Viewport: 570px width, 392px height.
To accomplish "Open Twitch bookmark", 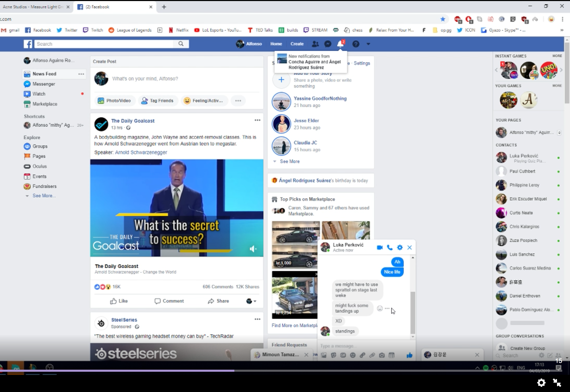I will (93, 30).
